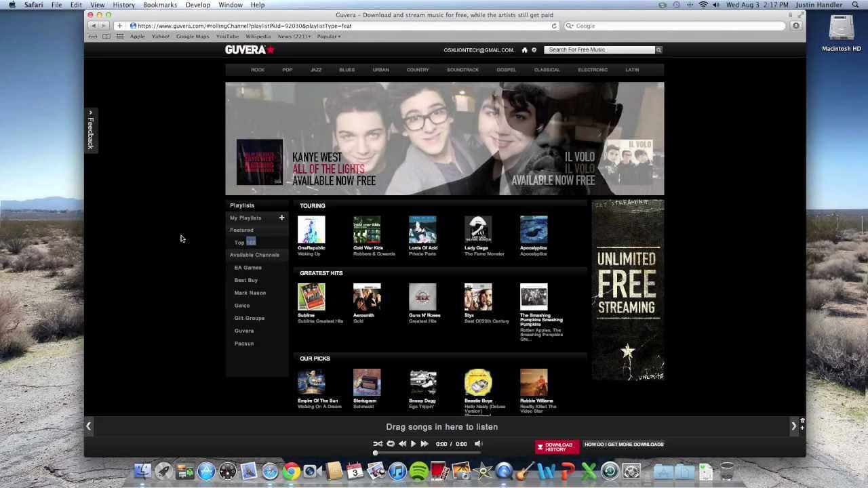Open the EA Games channel
The height and width of the screenshot is (488, 868).
point(248,268)
